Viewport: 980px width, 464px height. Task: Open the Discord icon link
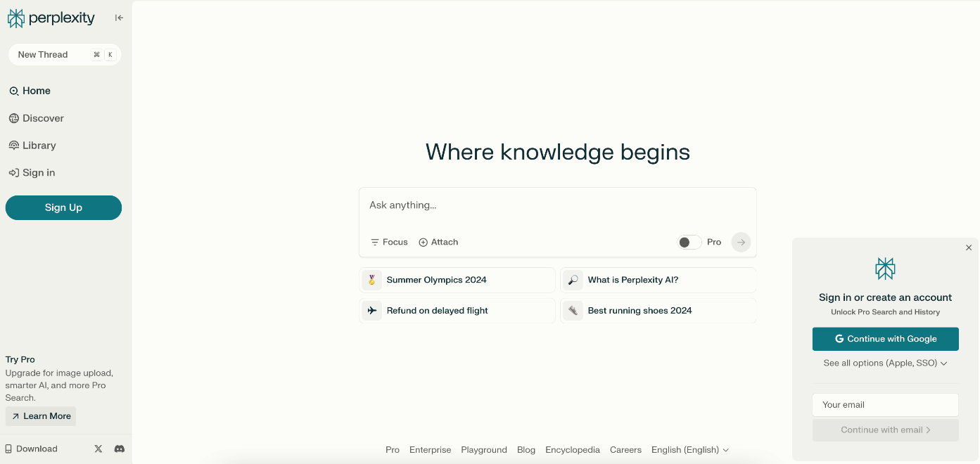120,449
